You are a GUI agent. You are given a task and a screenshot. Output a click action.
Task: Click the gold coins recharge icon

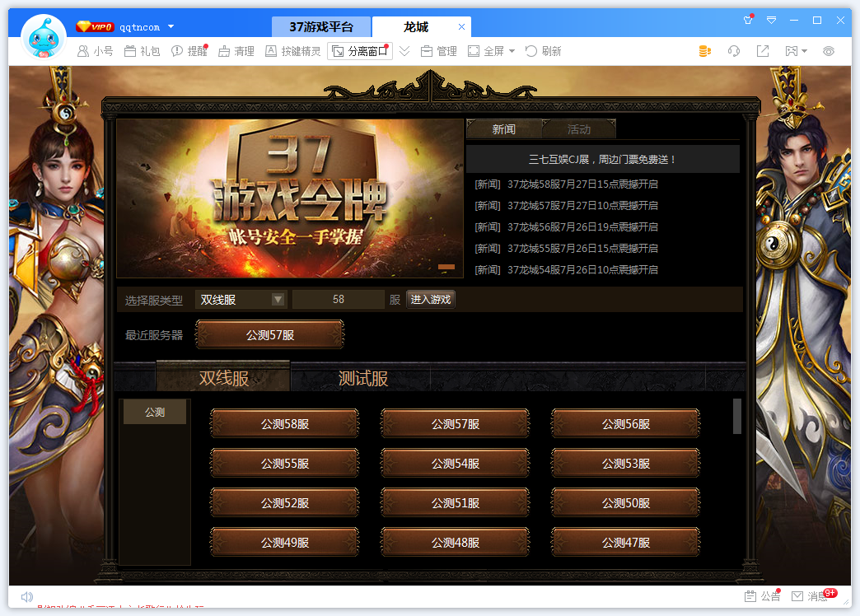(705, 51)
